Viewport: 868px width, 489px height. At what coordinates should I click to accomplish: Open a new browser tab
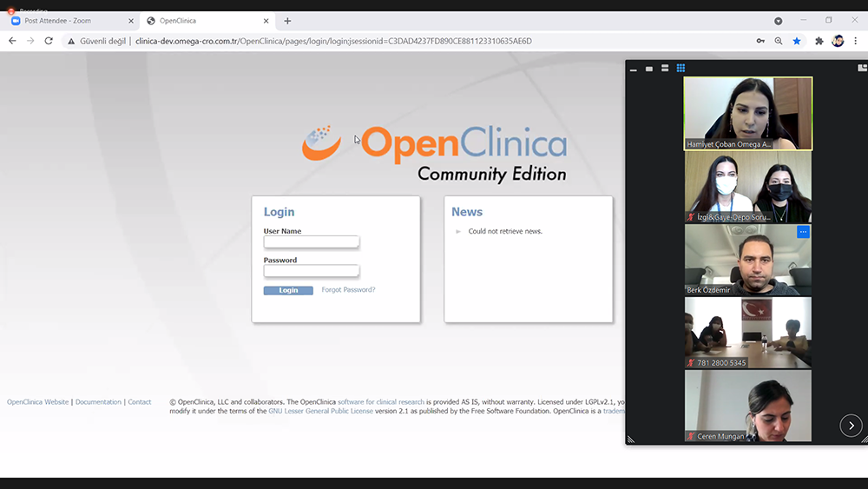click(x=287, y=21)
